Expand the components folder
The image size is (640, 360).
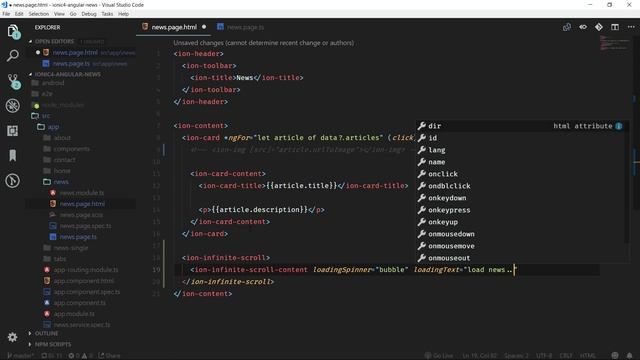[x=71, y=149]
